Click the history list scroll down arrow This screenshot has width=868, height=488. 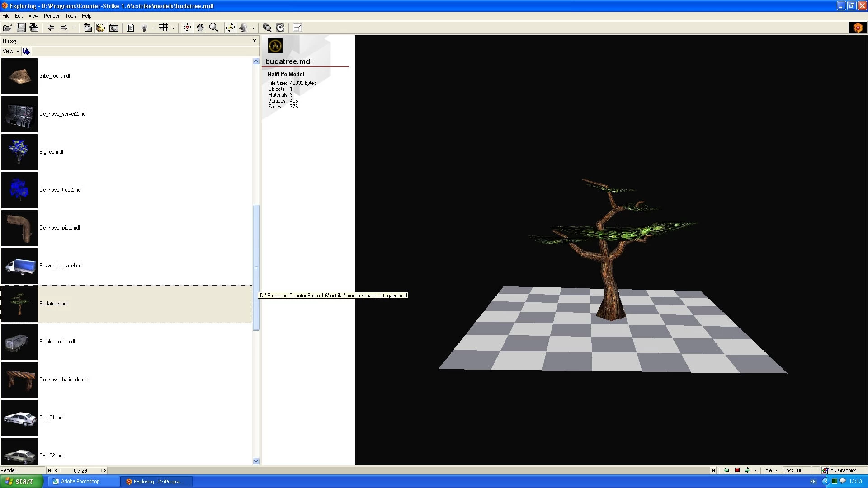click(256, 461)
